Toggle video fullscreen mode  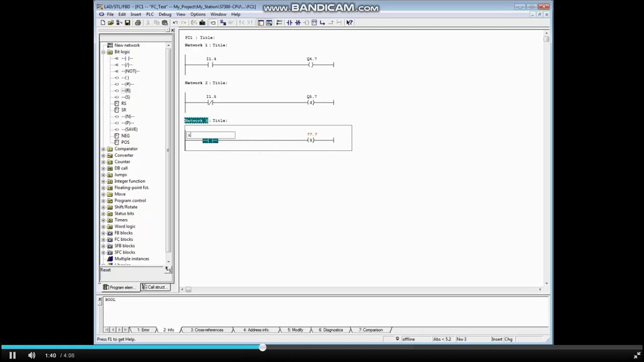(637, 355)
